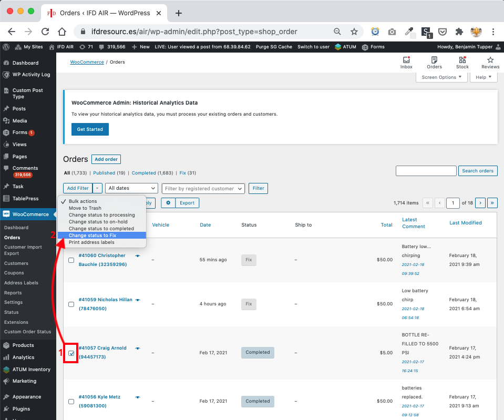Viewport: 504px width, 420px height.
Task: Bookmark page with the star icon
Action: tap(354, 32)
